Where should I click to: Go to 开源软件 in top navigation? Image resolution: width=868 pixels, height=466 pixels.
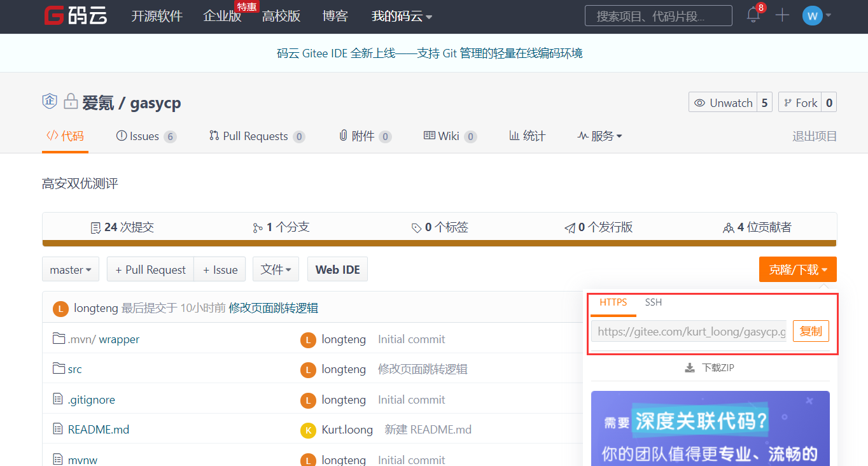157,17
